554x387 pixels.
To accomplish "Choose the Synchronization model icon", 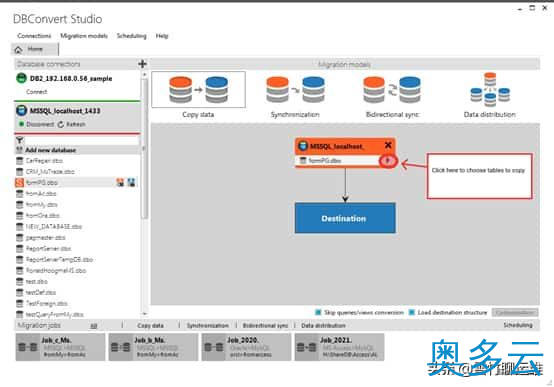I will point(295,89).
